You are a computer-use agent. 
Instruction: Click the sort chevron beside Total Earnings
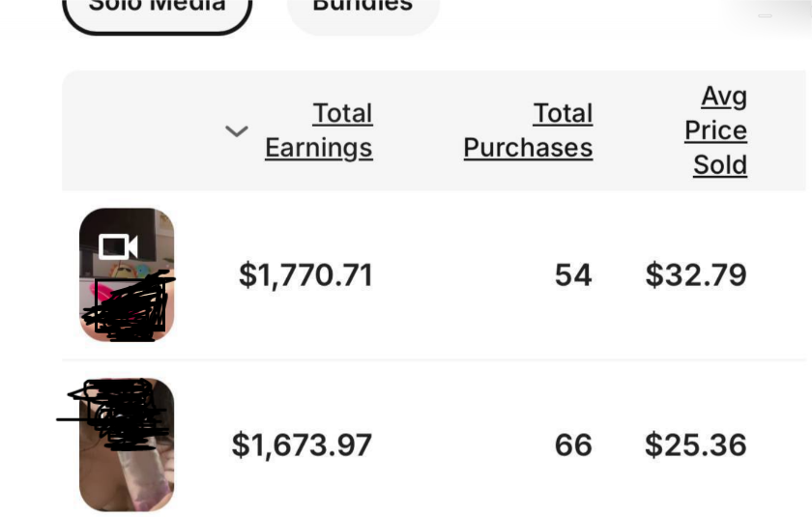tap(237, 131)
